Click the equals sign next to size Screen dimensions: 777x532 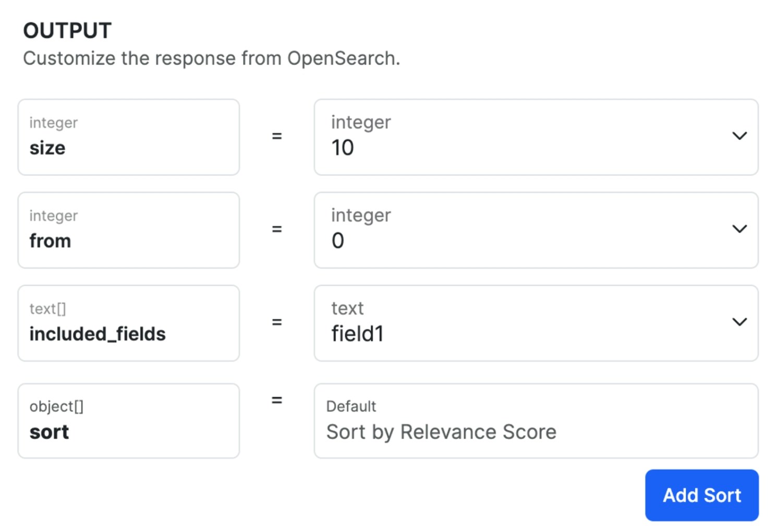tap(276, 136)
